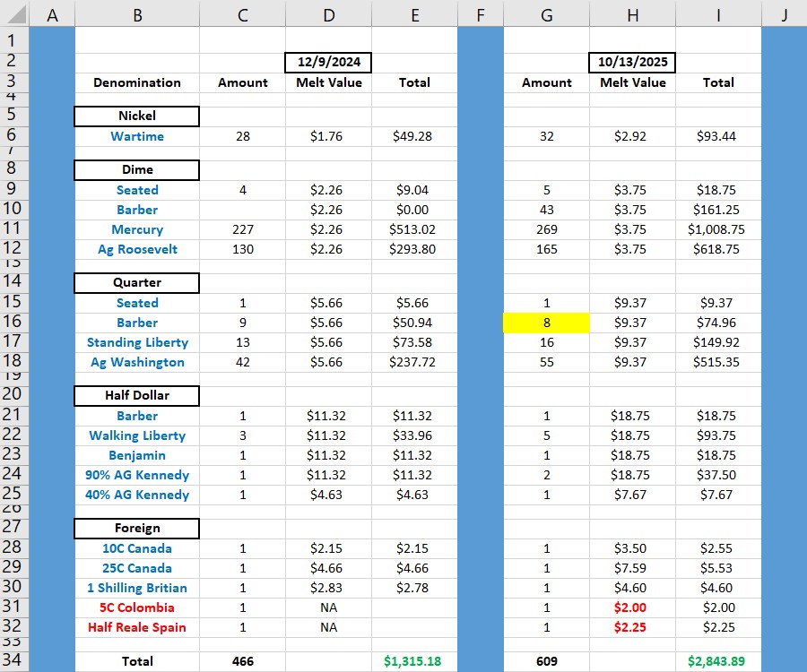This screenshot has width=807, height=672.
Task: Click the yellow highlighted cell containing 8
Action: point(546,323)
